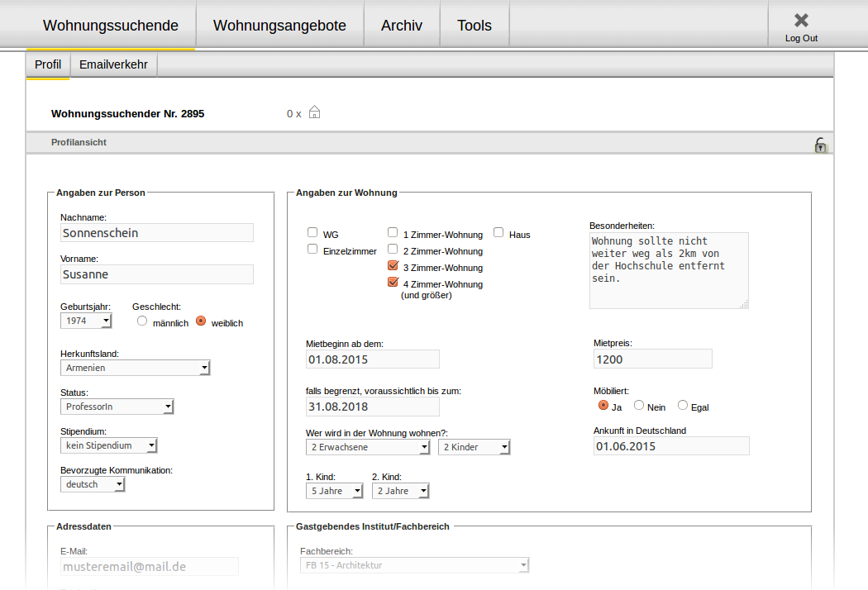
Task: Open the Tools menu
Action: coord(475,26)
